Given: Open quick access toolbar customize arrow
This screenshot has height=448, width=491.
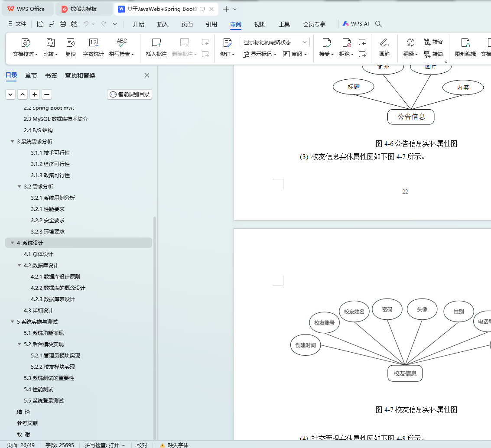Looking at the screenshot, I should tap(115, 24).
